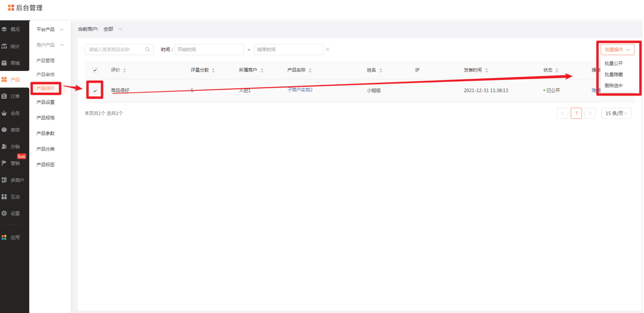The image size is (644, 313).
Task: Select the 产品 products sidebar icon
Action: (x=4, y=80)
